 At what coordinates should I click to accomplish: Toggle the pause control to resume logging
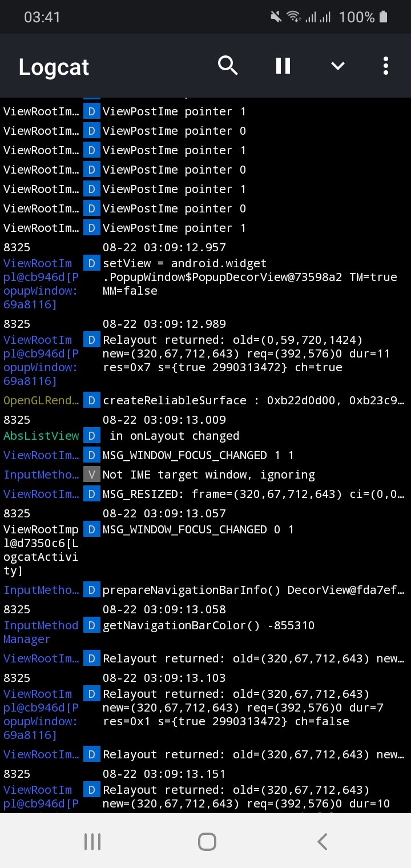pos(283,66)
